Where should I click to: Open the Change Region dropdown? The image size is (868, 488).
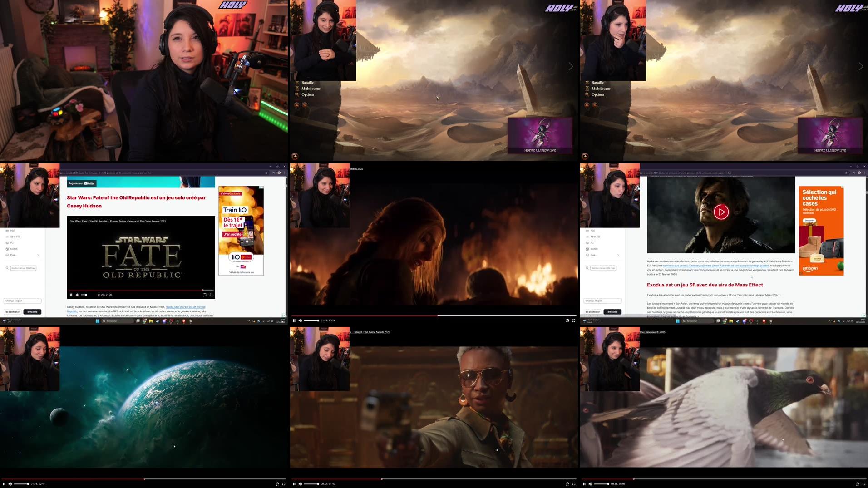point(21,301)
